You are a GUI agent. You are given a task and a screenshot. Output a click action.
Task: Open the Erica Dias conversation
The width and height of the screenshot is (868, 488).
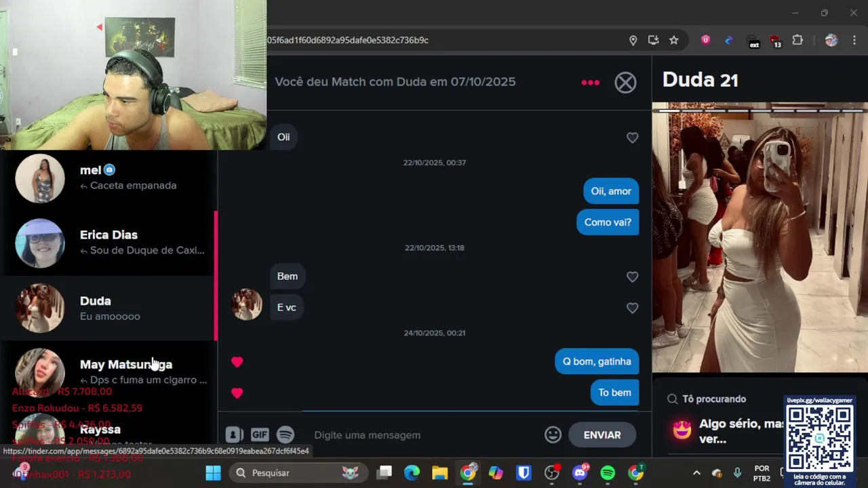click(x=108, y=243)
